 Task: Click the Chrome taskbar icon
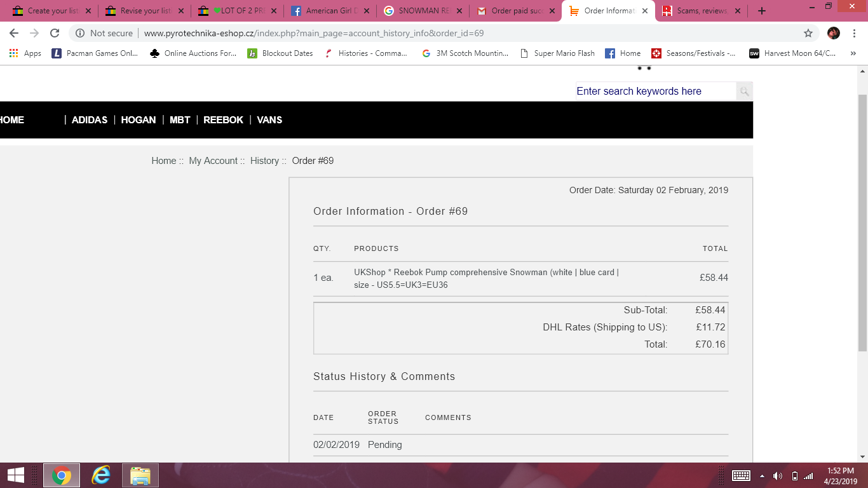pyautogui.click(x=62, y=475)
